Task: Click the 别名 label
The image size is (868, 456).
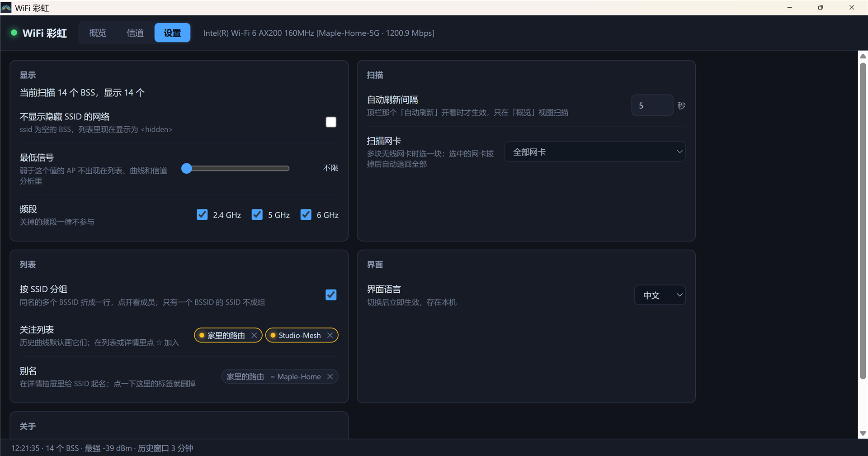Action: click(28, 371)
